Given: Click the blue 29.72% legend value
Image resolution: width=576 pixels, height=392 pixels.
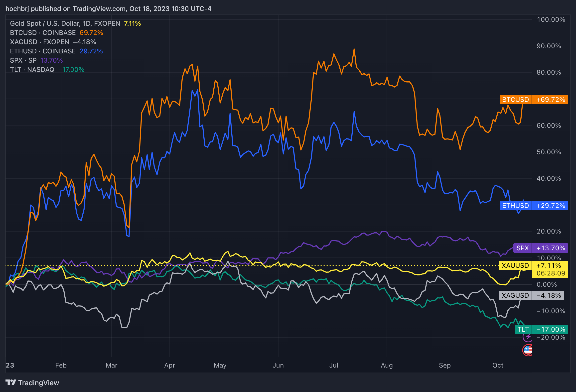Looking at the screenshot, I should tap(91, 51).
